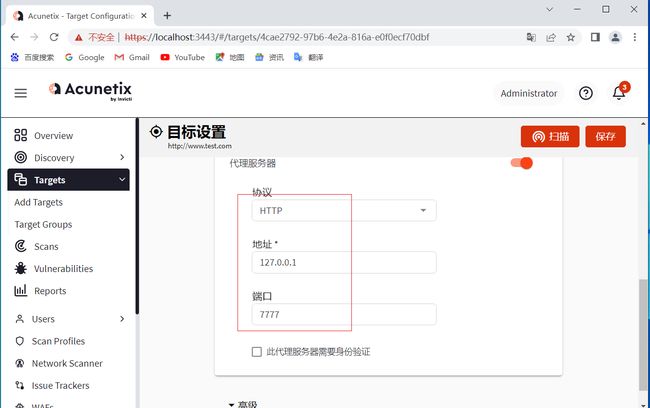
Task: Click the page vertical scrollbar thumb
Action: click(x=643, y=335)
